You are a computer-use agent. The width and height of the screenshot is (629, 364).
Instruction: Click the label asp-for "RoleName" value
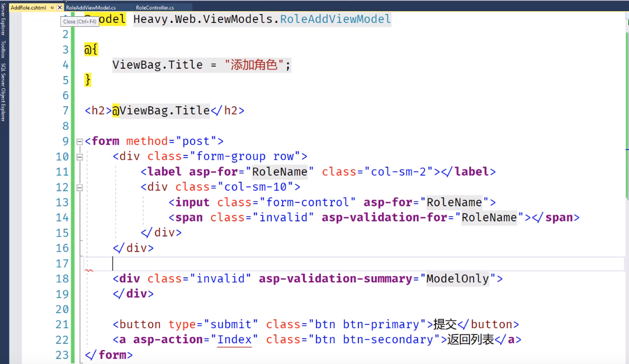280,172
